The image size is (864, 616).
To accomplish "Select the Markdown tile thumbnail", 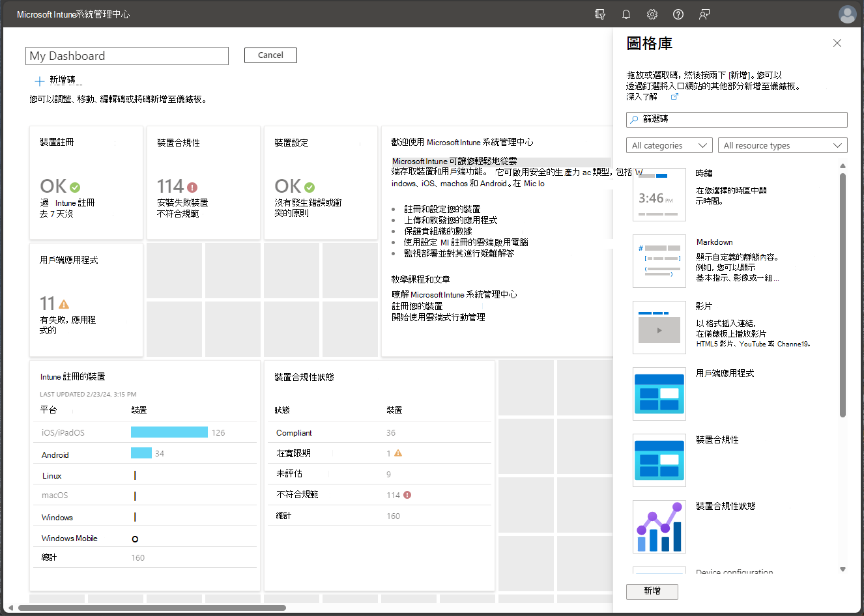I will [659, 261].
